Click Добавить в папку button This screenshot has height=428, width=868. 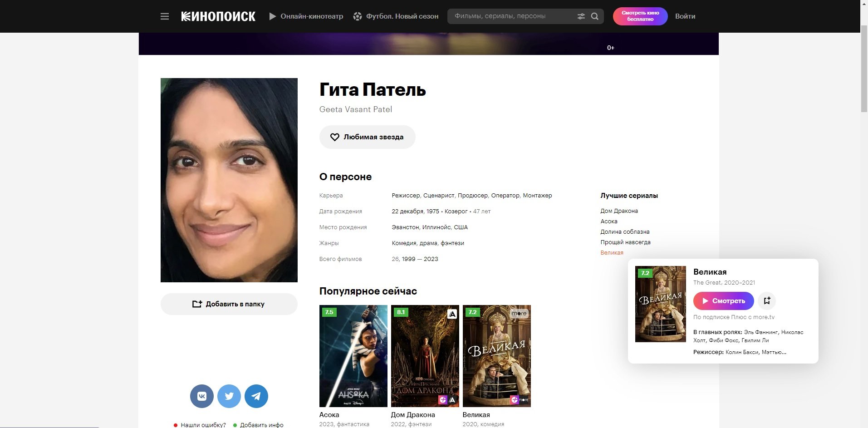pyautogui.click(x=229, y=304)
